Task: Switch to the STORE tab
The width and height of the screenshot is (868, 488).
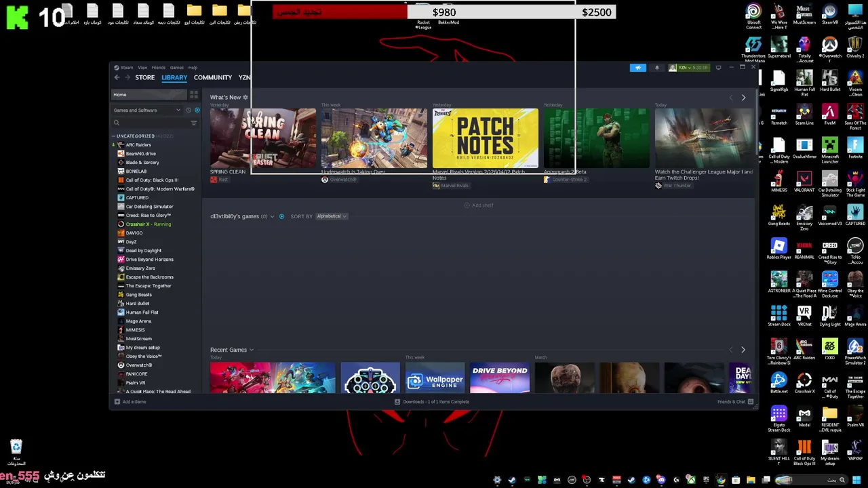Action: [144, 77]
